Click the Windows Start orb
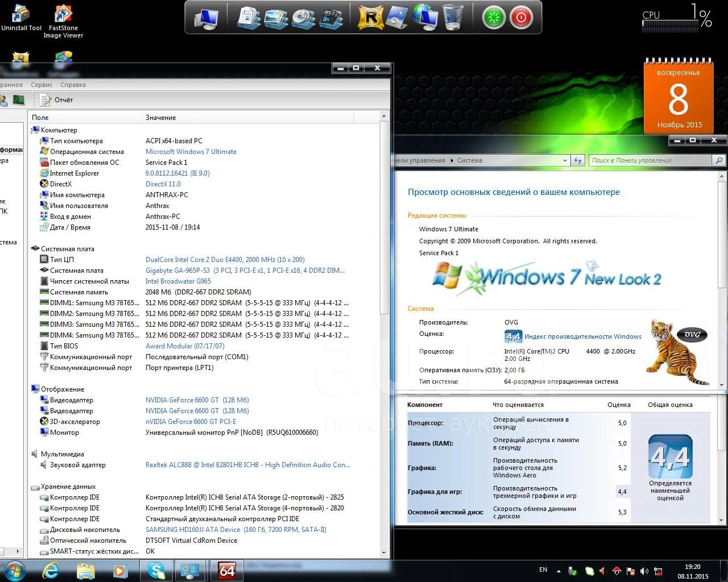The width and height of the screenshot is (728, 582). 14,570
